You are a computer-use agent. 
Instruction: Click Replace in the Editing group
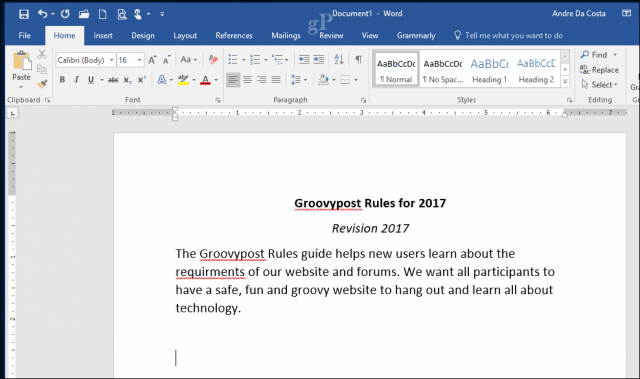click(599, 70)
